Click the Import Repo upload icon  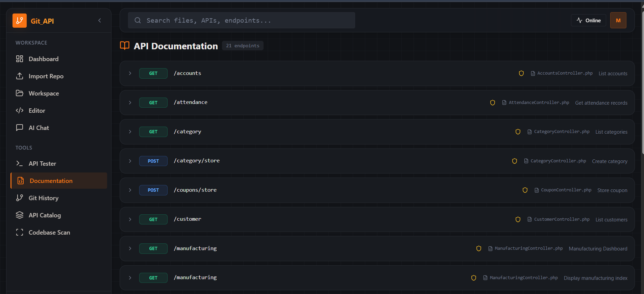click(20, 76)
